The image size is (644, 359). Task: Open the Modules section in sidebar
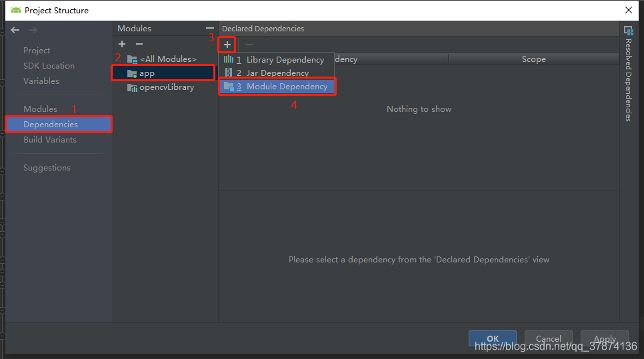pos(40,109)
